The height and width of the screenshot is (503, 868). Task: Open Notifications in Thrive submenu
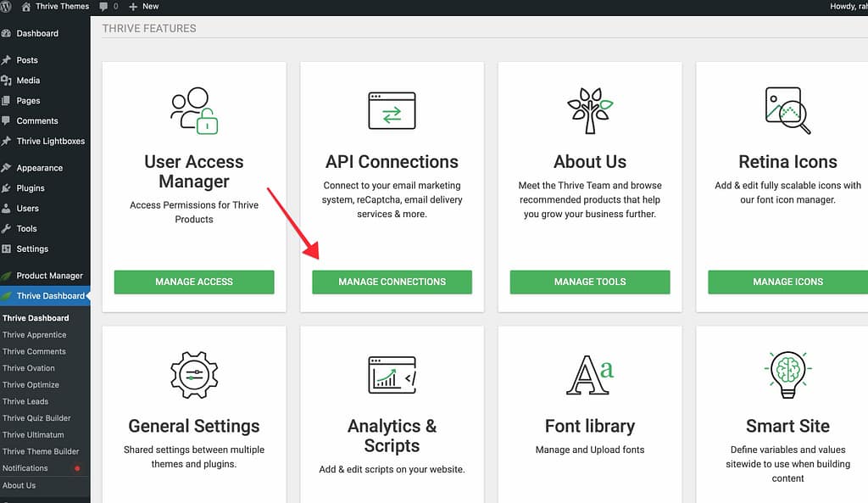(25, 468)
